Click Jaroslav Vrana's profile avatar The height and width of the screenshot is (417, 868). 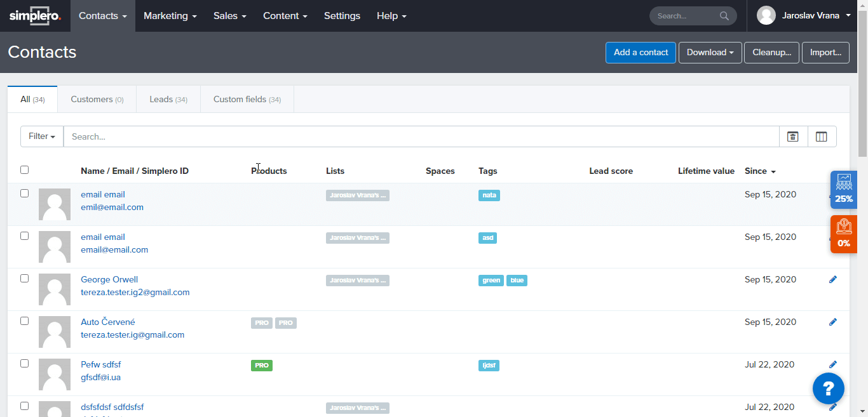pos(766,16)
